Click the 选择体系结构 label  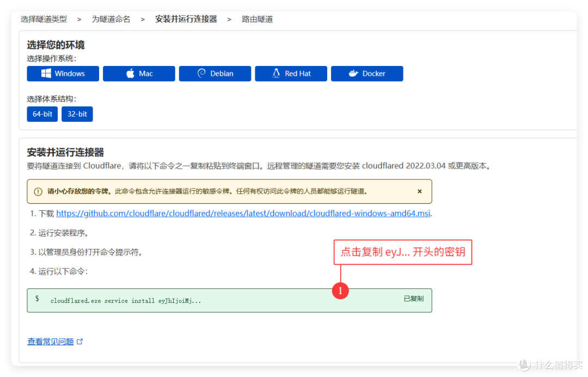pos(51,99)
